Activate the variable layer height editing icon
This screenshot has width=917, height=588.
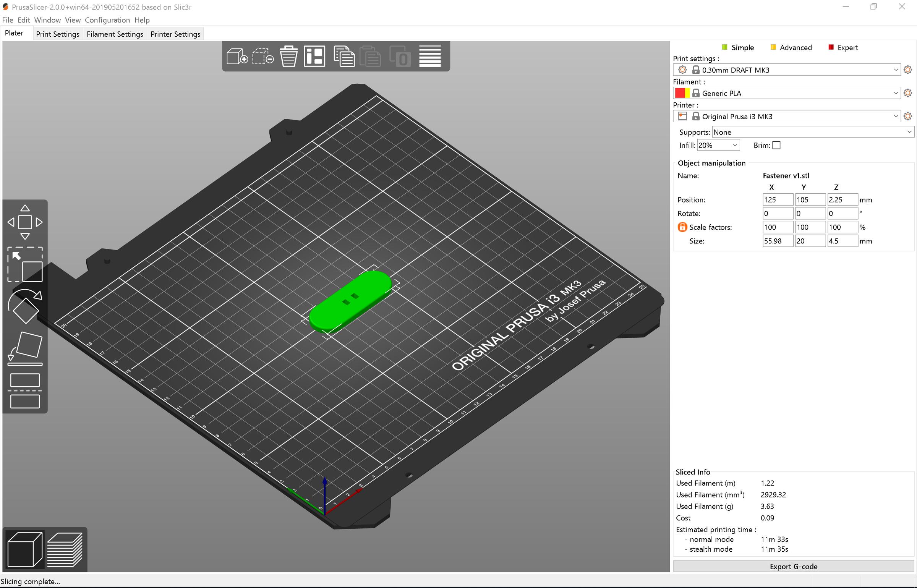click(430, 56)
